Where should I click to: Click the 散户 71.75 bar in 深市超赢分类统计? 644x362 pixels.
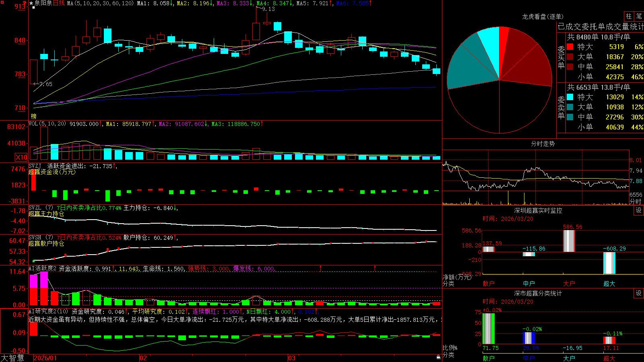[489, 329]
